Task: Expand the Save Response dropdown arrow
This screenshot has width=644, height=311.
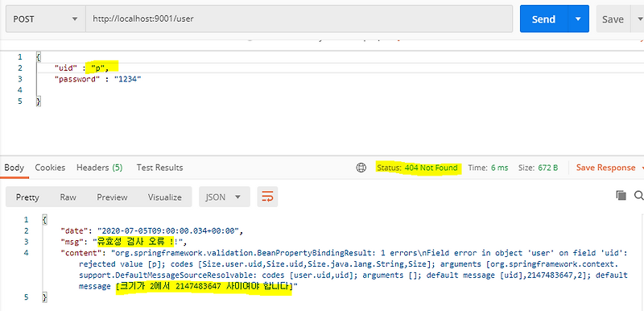Action: point(642,168)
